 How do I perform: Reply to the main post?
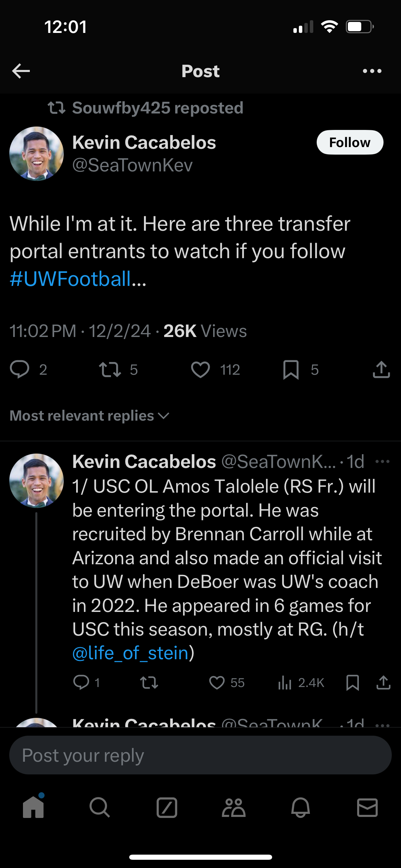20,370
